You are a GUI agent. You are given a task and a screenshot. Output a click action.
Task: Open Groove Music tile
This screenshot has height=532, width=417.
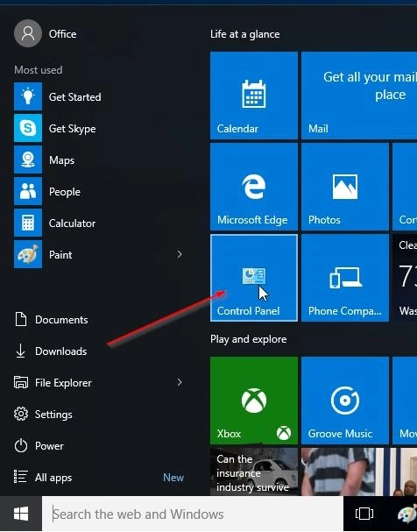tap(345, 401)
